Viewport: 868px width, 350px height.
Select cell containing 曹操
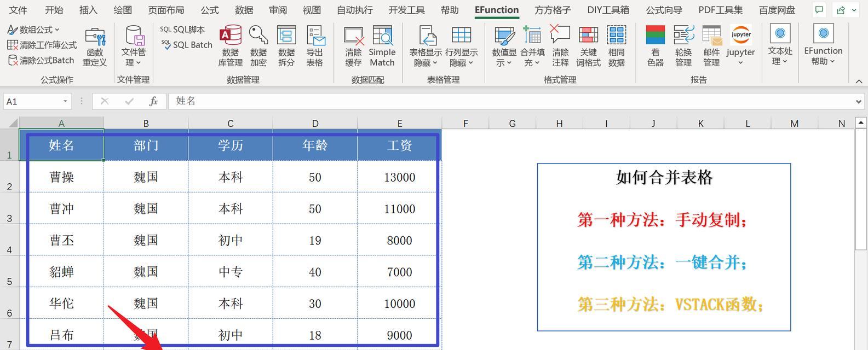pyautogui.click(x=61, y=177)
